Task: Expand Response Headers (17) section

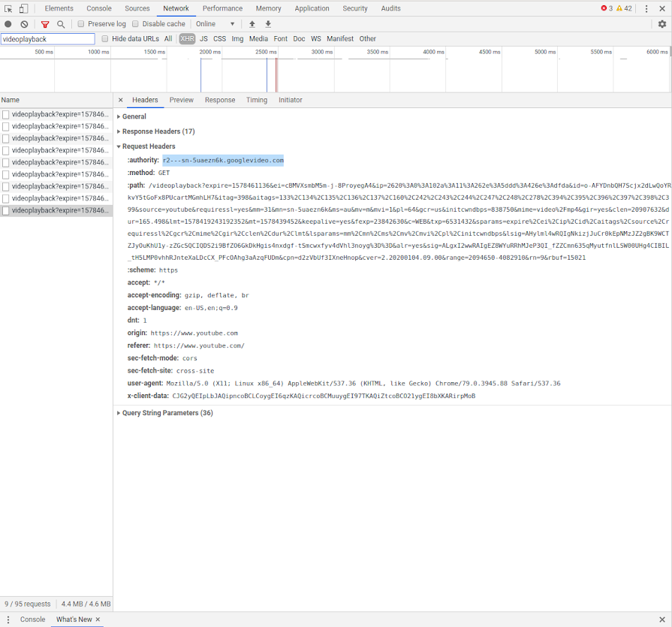Action: 155,131
